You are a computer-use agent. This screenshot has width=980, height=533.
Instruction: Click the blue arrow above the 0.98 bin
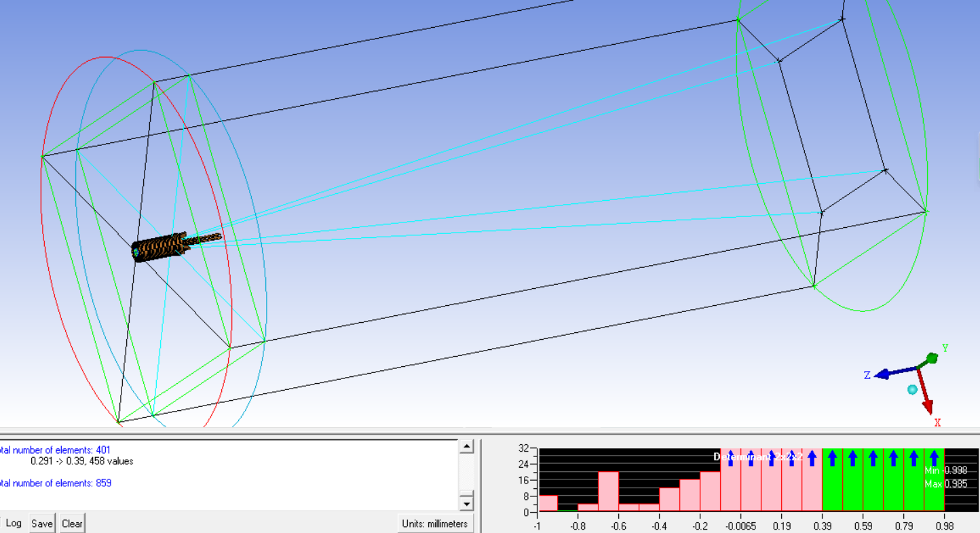pos(933,458)
